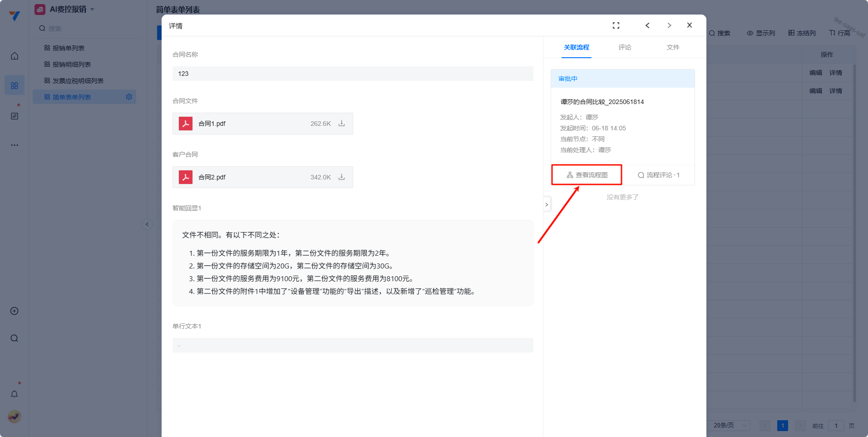868x437 pixels.
Task: Download the 合同1.pdf file
Action: click(341, 124)
